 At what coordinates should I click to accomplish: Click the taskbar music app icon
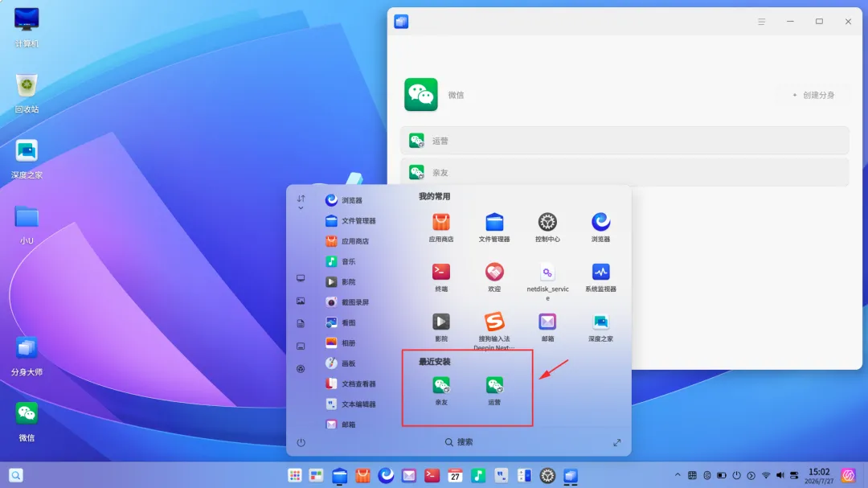[x=478, y=475]
